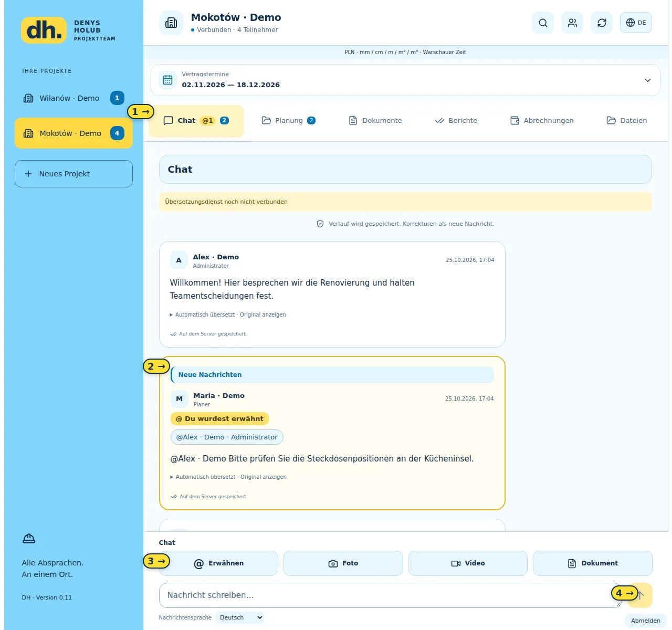This screenshot has height=630, width=672.
Task: Click the Abmelden logout button
Action: point(646,621)
